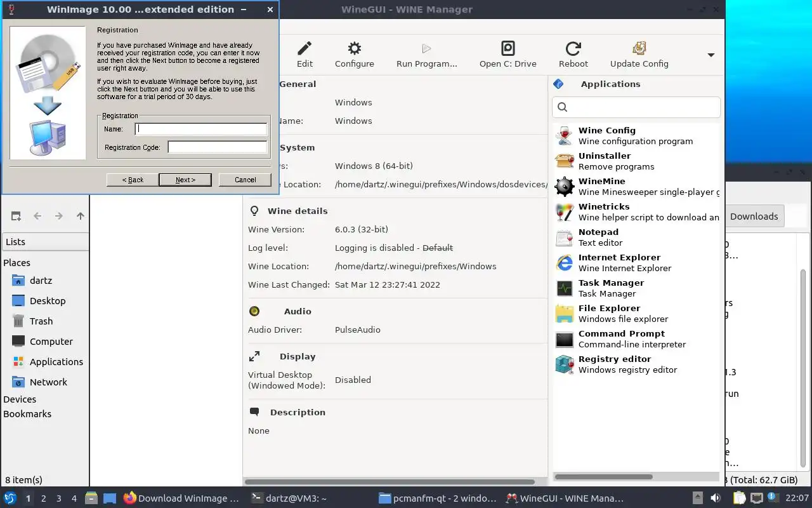Switch to the Downloads tab
The image size is (812, 508).
[754, 217]
